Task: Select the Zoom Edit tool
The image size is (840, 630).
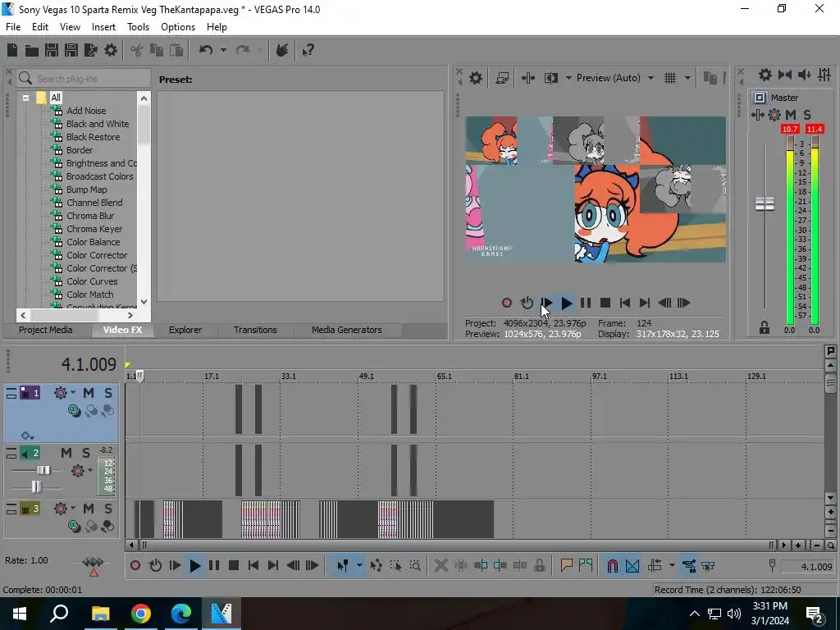Action: click(415, 566)
